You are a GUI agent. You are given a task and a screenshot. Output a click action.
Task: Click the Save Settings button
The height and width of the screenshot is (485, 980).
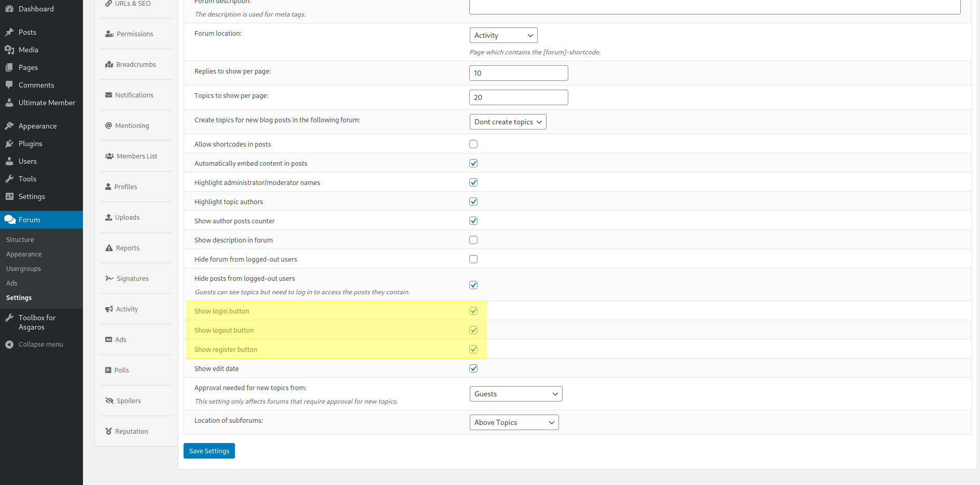(208, 450)
